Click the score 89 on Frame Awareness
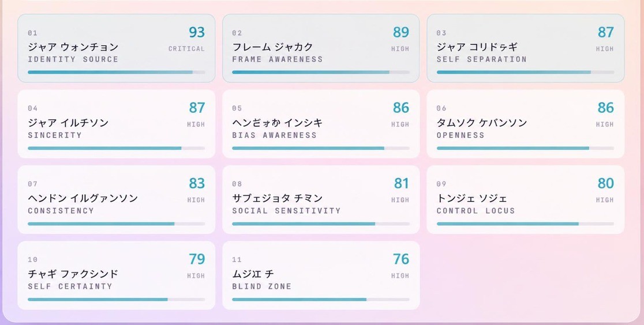Viewport: 644px width, 325px height. point(401,32)
